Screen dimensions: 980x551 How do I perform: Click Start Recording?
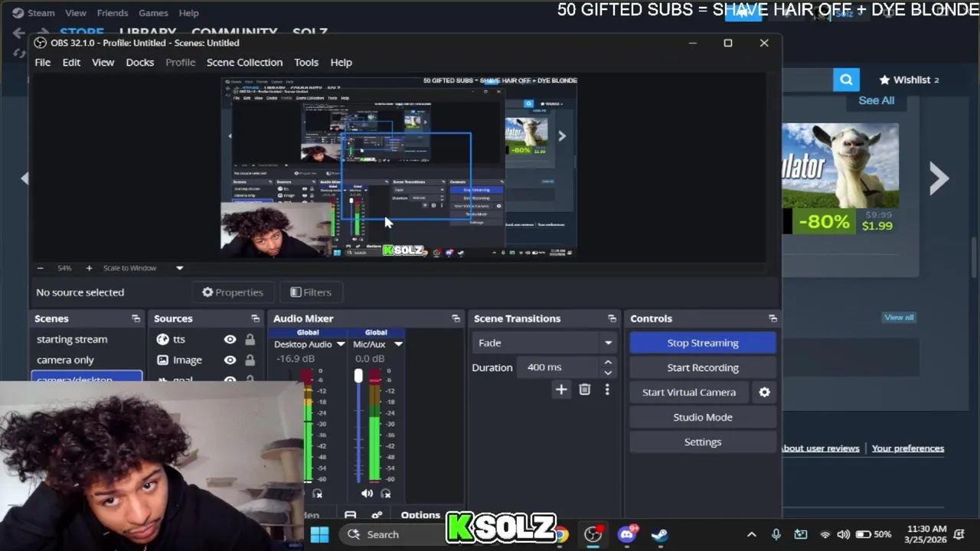703,367
